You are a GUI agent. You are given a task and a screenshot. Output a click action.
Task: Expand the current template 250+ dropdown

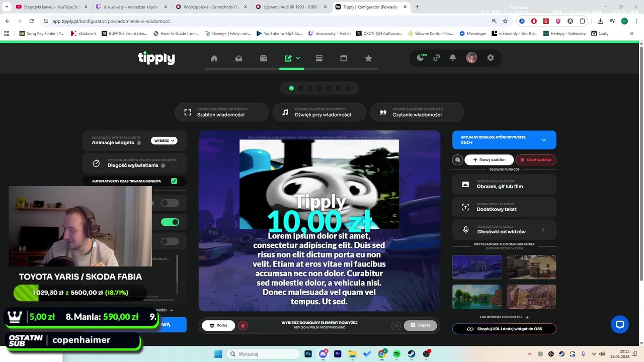tap(504, 140)
